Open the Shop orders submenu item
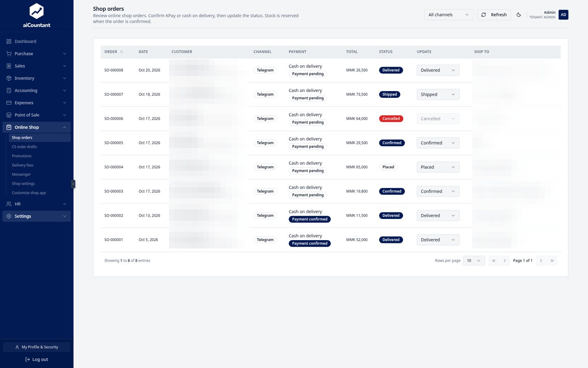This screenshot has width=588, height=368. point(40,138)
